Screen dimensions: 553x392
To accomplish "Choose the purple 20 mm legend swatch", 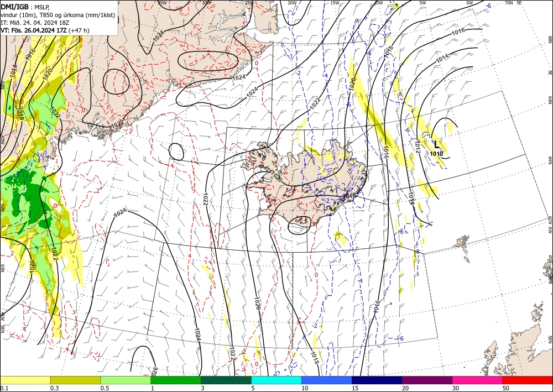I will [427, 380].
